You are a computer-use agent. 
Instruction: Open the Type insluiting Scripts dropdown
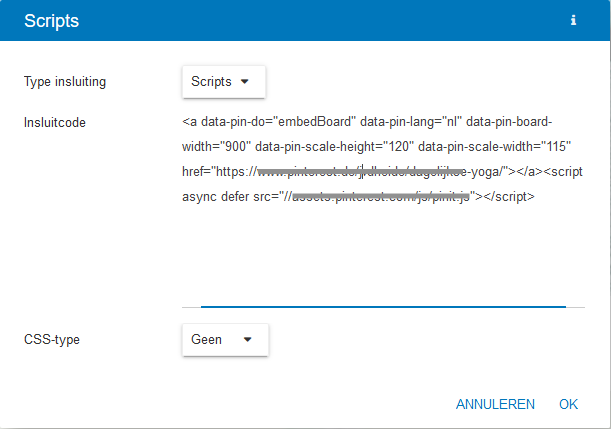(223, 82)
